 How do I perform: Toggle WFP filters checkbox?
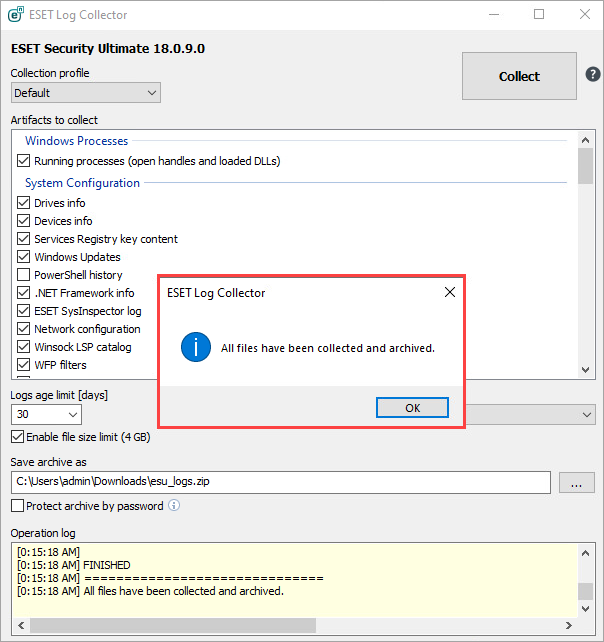[23, 364]
